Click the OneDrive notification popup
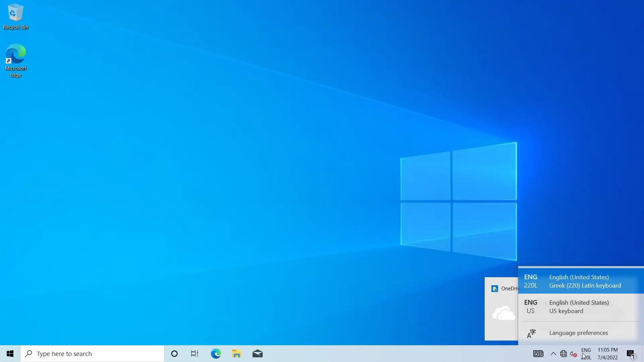The image size is (644, 362). point(501,308)
